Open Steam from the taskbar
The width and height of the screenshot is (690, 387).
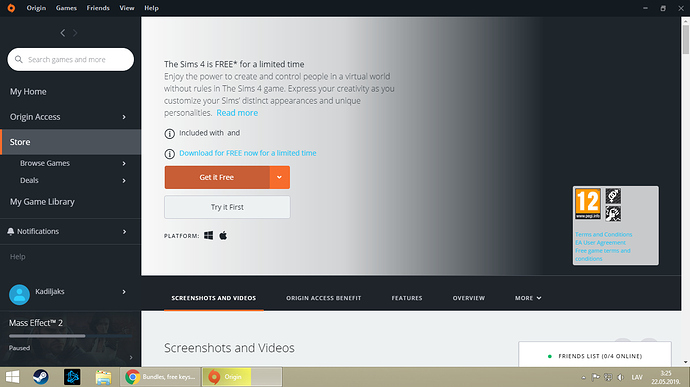(x=40, y=377)
